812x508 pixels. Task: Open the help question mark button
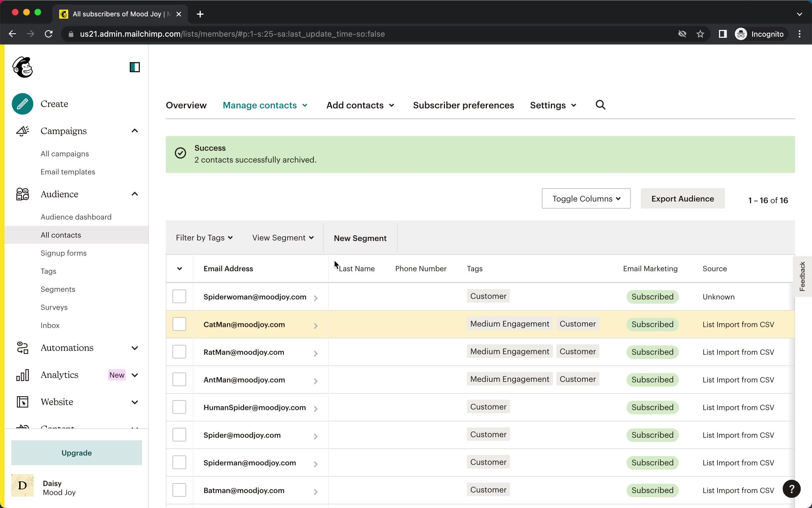tap(791, 489)
